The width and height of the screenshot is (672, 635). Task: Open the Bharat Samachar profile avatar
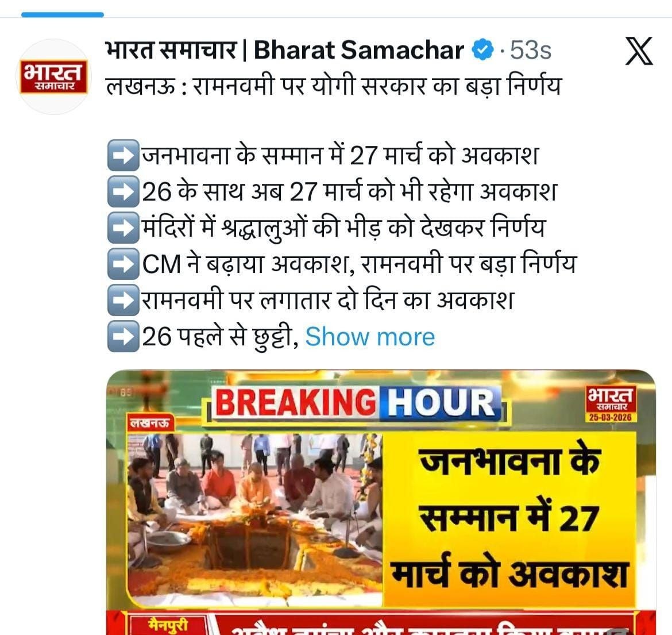coord(53,77)
